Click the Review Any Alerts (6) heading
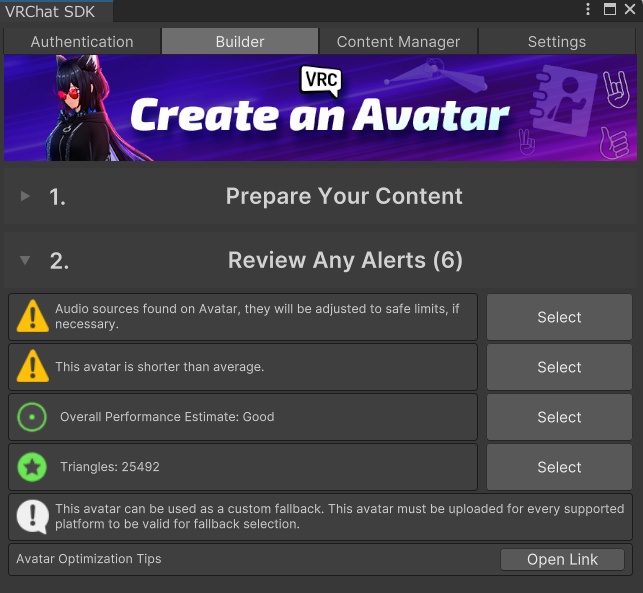 point(345,260)
